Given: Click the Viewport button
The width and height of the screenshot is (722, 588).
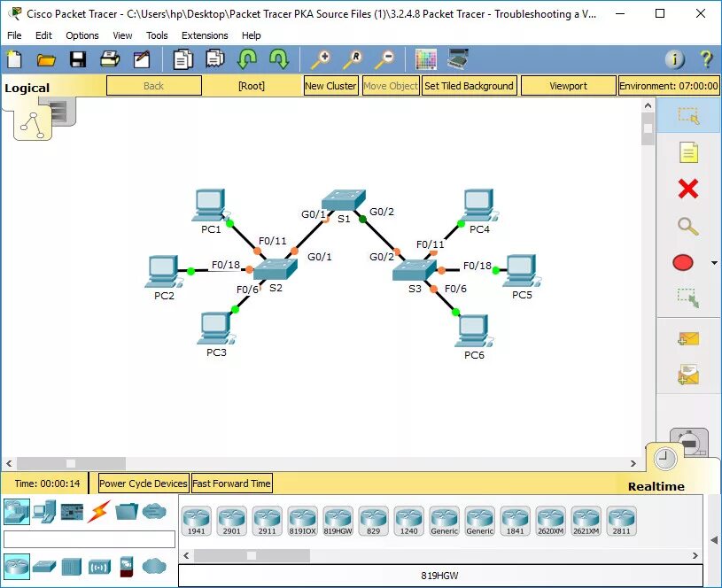Looking at the screenshot, I should pyautogui.click(x=568, y=86).
